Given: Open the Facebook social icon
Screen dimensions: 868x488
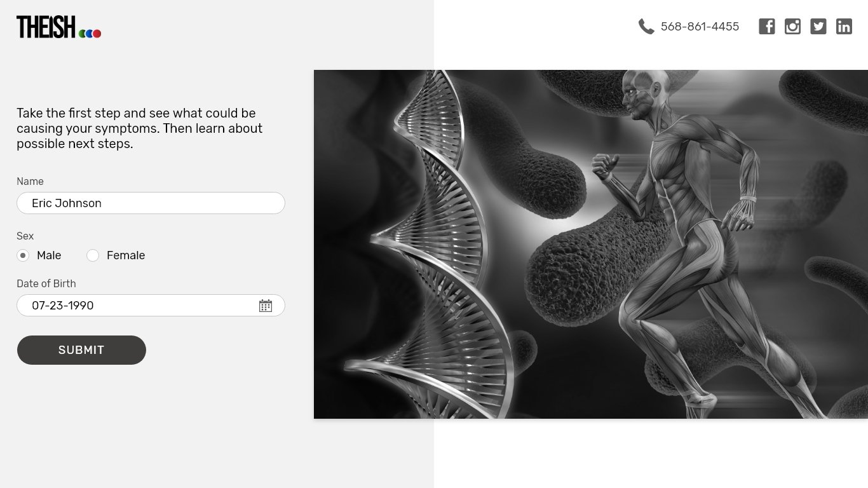Looking at the screenshot, I should click(x=767, y=27).
